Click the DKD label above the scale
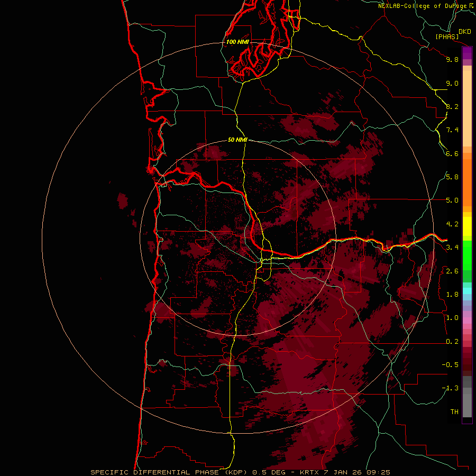 (464, 32)
